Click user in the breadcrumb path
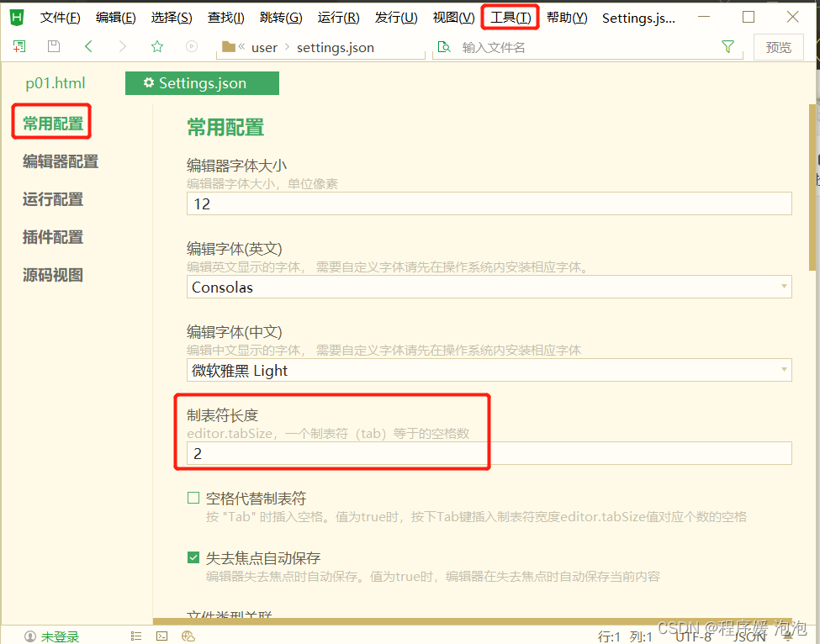The width and height of the screenshot is (820, 644). [x=264, y=48]
